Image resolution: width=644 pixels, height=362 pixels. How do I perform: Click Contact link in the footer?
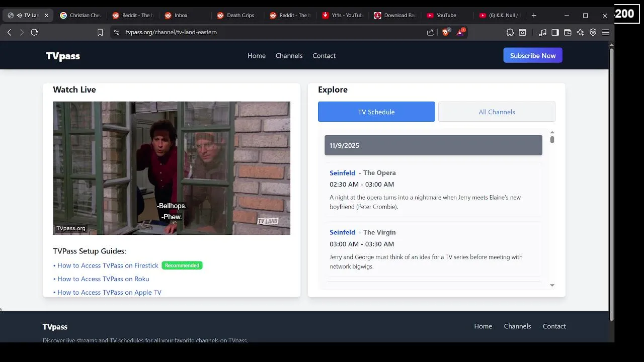(x=554, y=326)
